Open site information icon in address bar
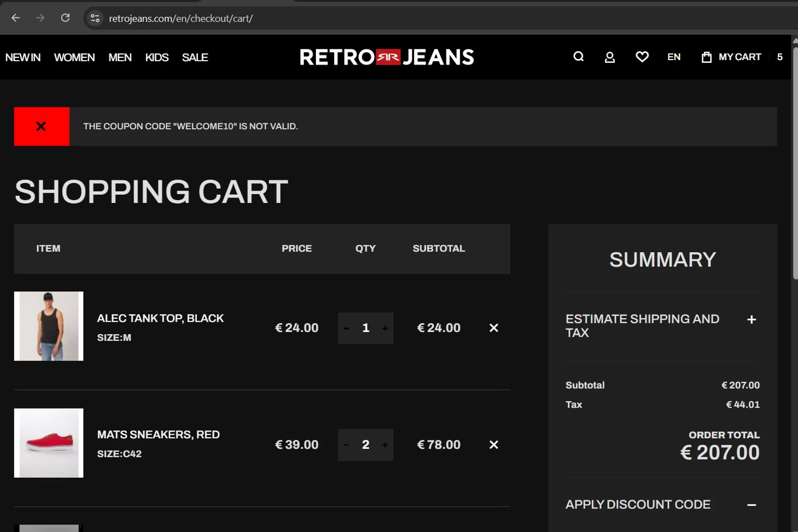Viewport: 798px width, 532px height. click(95, 18)
